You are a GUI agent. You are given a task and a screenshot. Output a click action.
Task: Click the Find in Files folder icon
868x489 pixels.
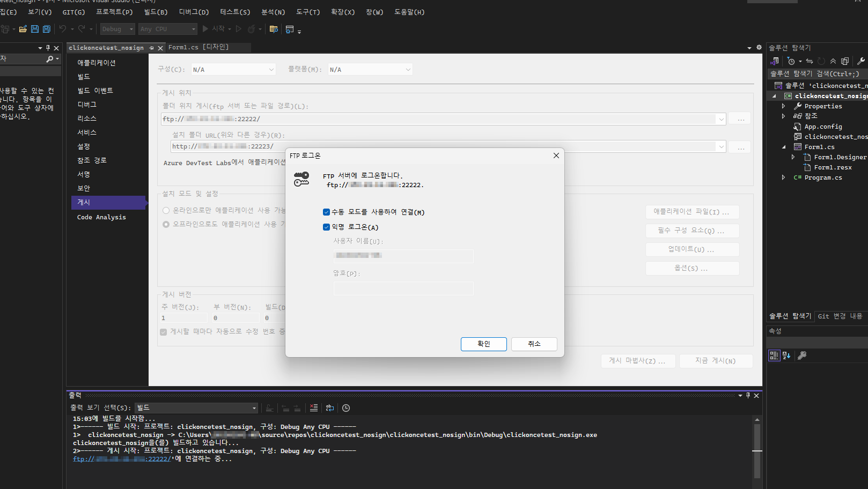[x=274, y=29]
